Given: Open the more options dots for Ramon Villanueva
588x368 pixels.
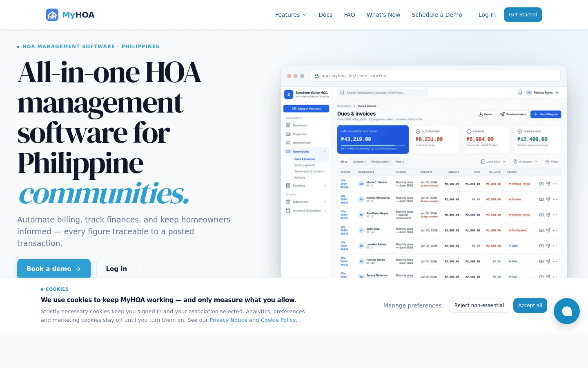Looking at the screenshot, I should tap(555, 200).
